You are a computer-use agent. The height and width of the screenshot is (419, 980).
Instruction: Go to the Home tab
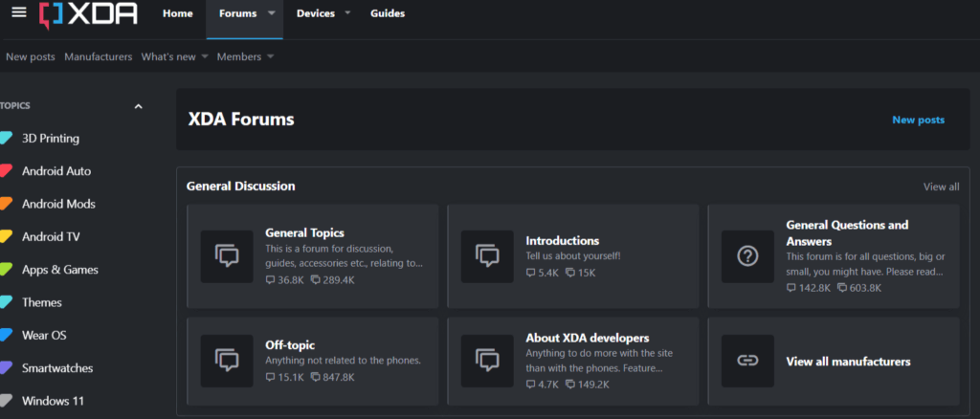[x=178, y=13]
